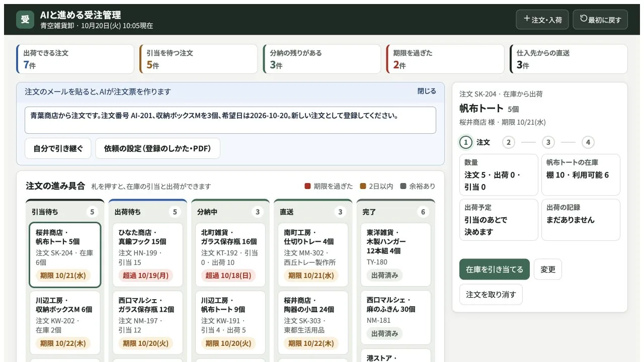Open the 分納の残りがある 3件 summary card

(x=322, y=59)
